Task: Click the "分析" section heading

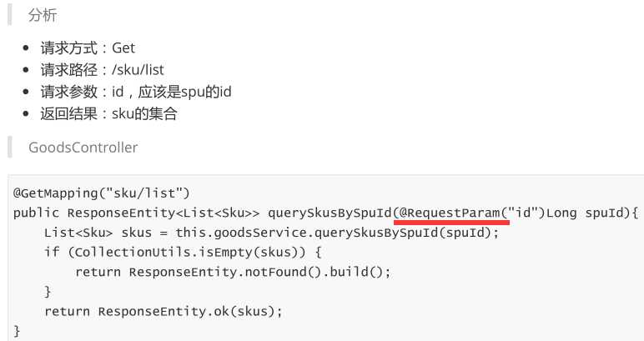Action: coord(43,16)
